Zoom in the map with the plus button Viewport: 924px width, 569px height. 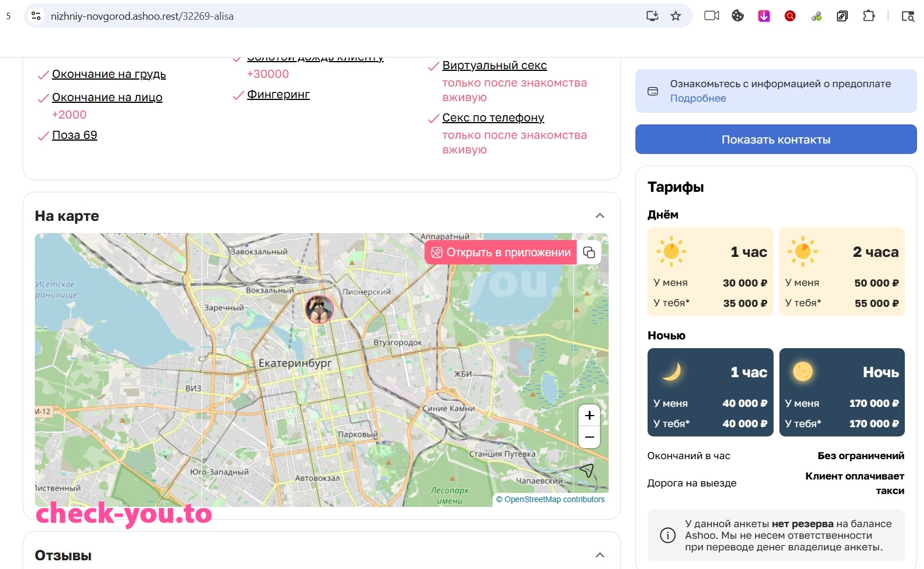pos(589,416)
